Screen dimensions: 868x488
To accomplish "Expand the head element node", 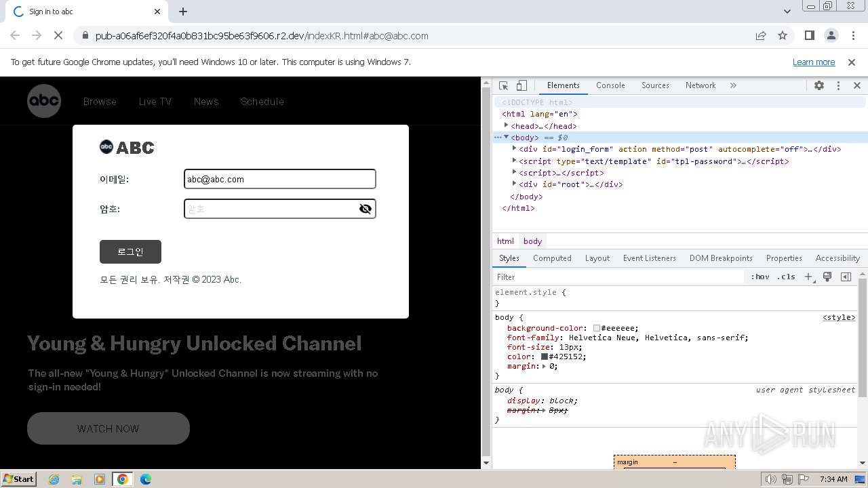I will 507,125.
